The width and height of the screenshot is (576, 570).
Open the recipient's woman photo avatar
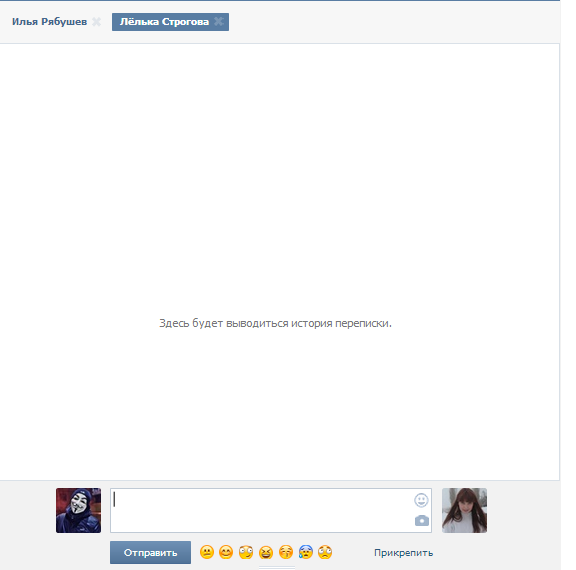pyautogui.click(x=464, y=510)
